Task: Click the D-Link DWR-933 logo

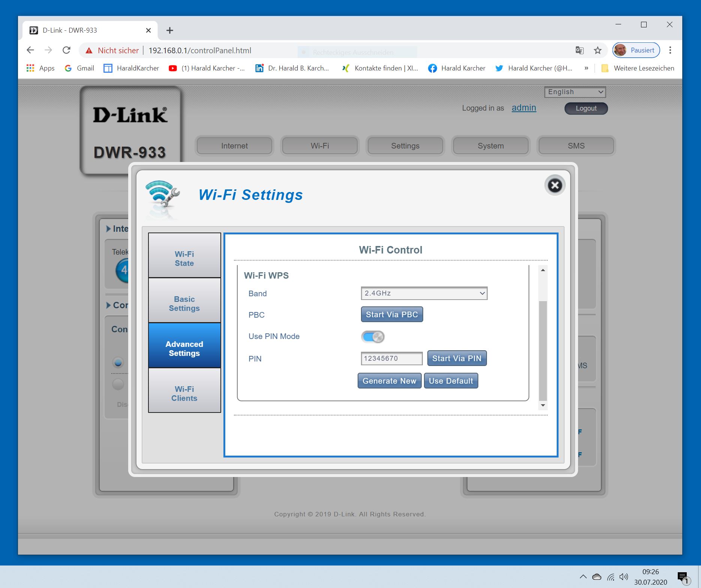Action: pyautogui.click(x=130, y=130)
